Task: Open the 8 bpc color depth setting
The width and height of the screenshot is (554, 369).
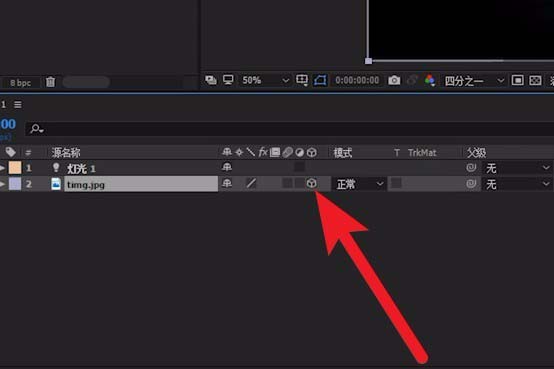Action: 20,83
